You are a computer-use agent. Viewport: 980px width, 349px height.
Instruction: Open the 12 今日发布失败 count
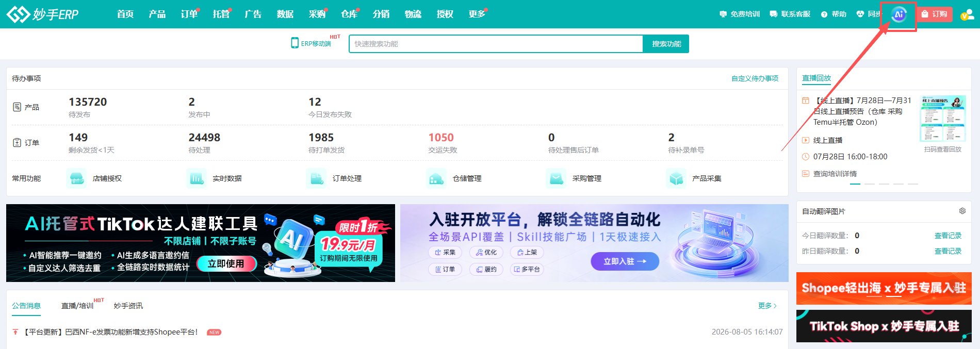tap(330, 107)
